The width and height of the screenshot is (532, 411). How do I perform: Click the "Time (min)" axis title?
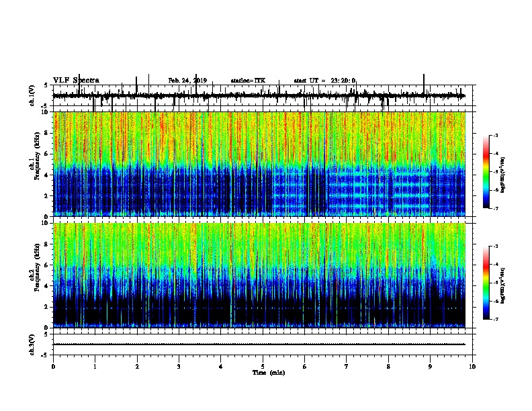[x=269, y=373]
